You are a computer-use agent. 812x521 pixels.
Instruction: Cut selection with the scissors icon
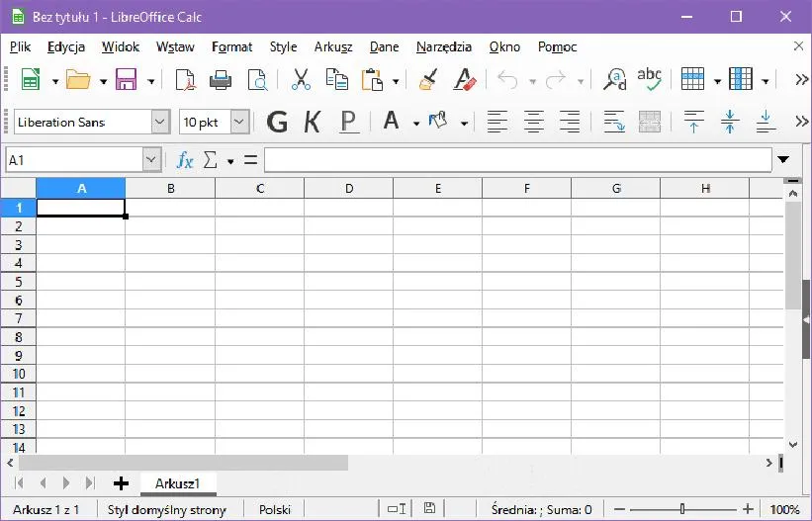coord(301,80)
